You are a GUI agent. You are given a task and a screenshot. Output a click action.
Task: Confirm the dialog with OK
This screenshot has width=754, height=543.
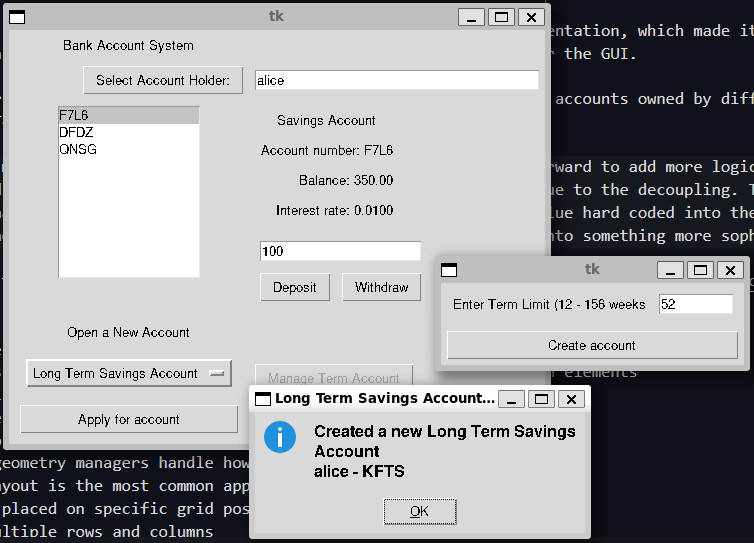pos(419,511)
